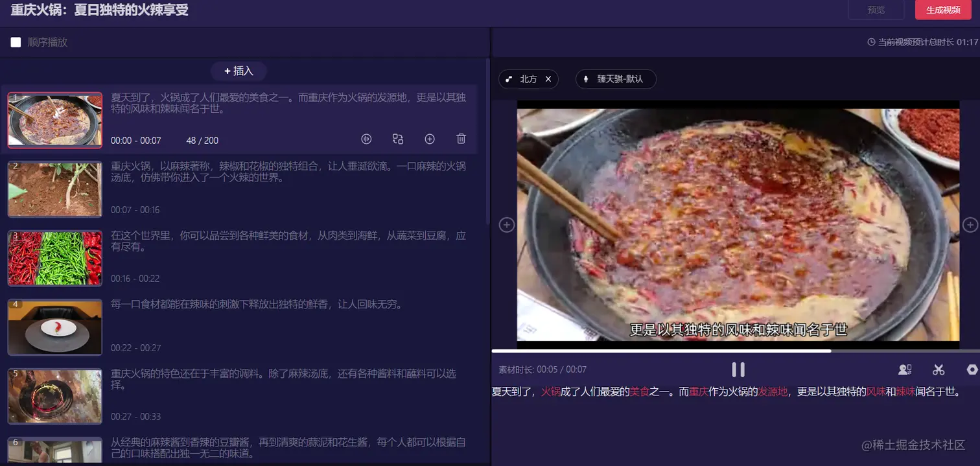
Task: Open the 北方 background music selector
Action: [528, 79]
